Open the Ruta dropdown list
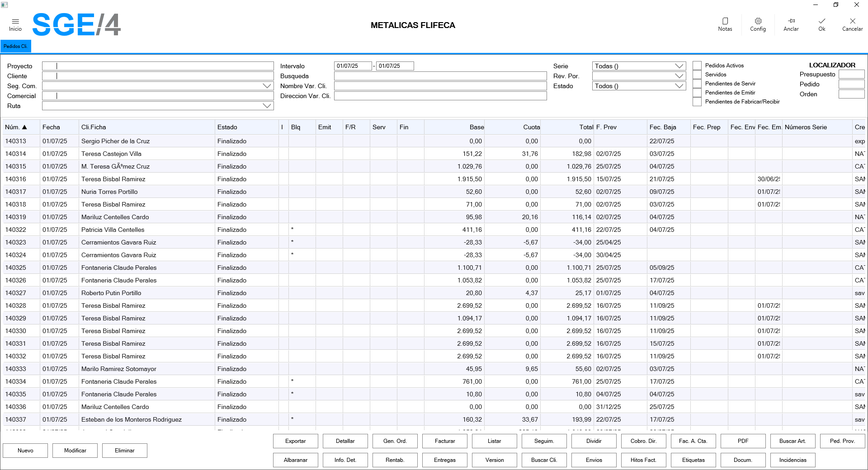Viewport: 868px width, 470px height. 267,106
